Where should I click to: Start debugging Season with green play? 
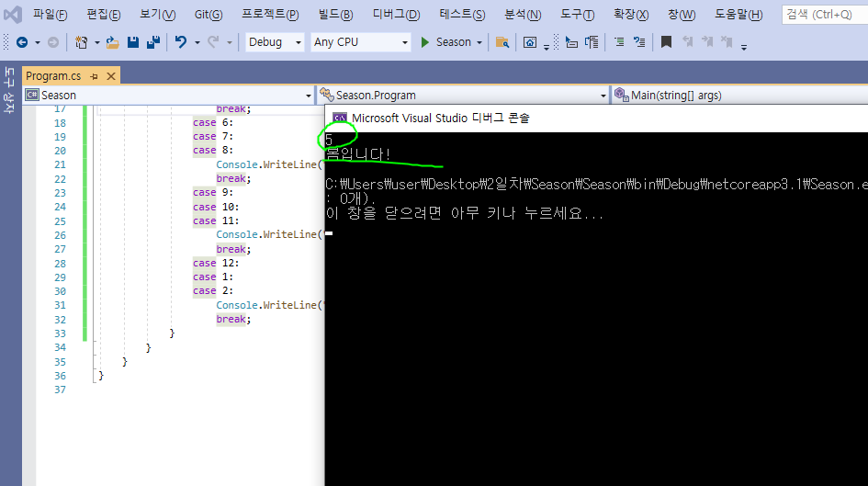[424, 42]
